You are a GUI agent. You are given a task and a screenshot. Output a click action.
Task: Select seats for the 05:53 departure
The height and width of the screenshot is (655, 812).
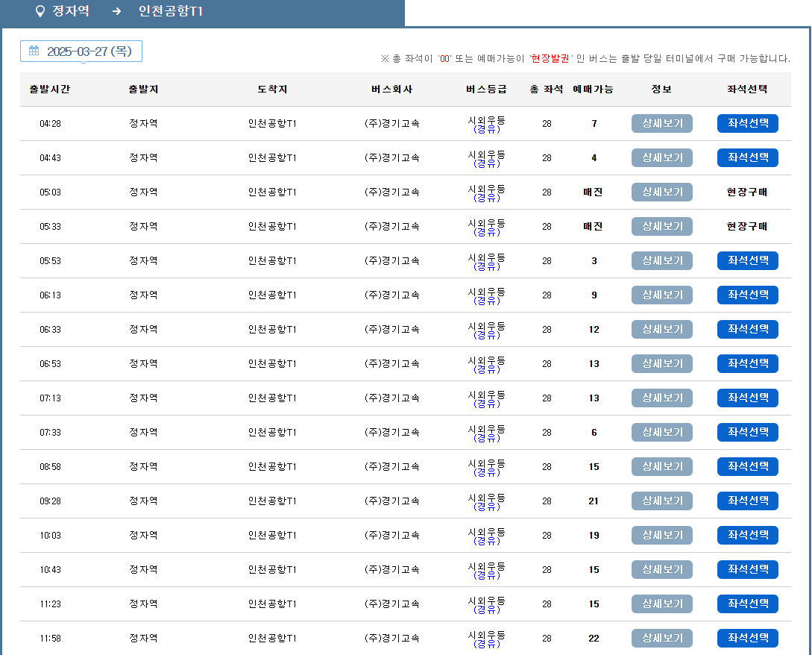[x=747, y=260]
